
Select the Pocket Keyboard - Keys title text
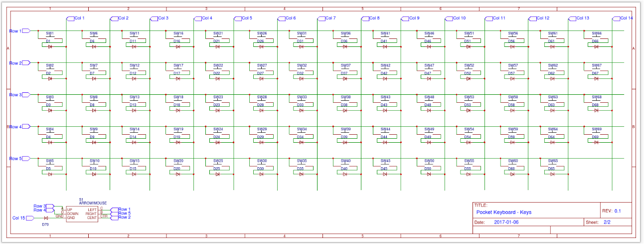coord(504,212)
